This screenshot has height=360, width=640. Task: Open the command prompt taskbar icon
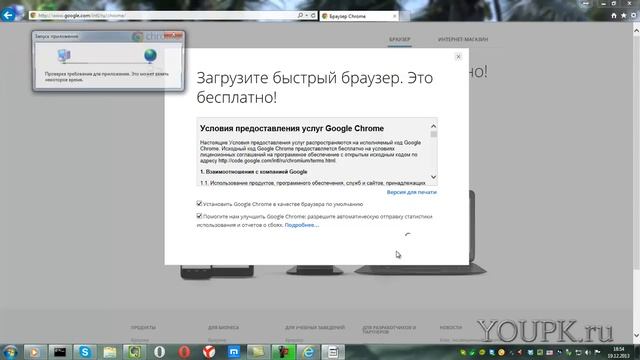click(60, 352)
